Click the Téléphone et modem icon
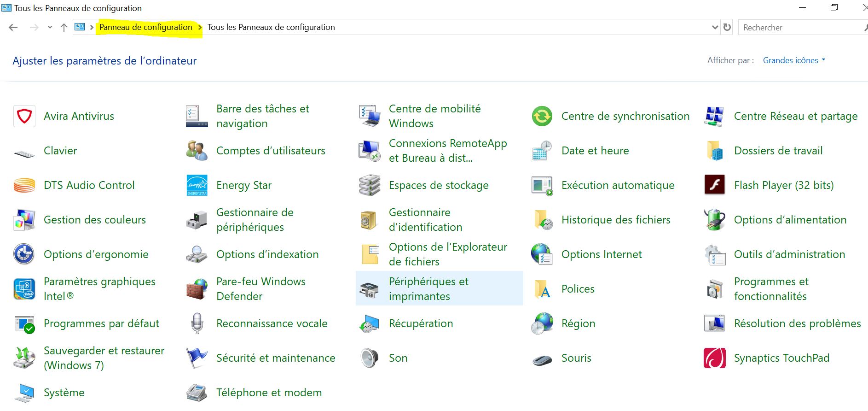This screenshot has width=868, height=411. tap(197, 393)
